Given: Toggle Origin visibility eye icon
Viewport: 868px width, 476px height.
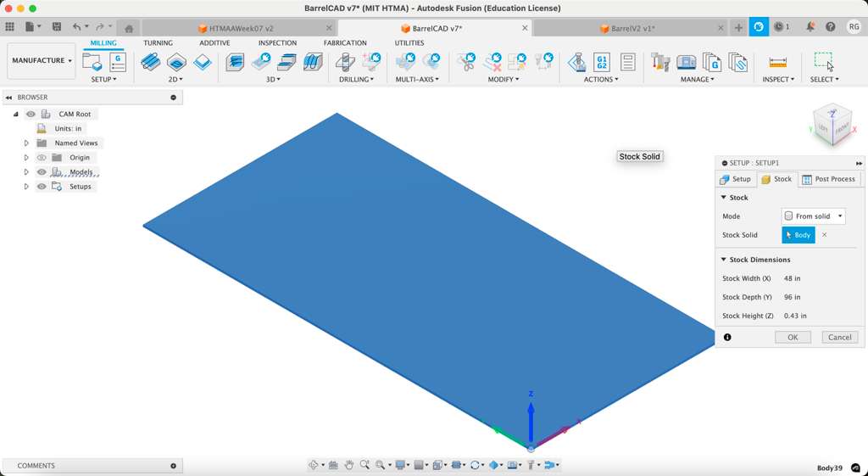Looking at the screenshot, I should tap(42, 158).
